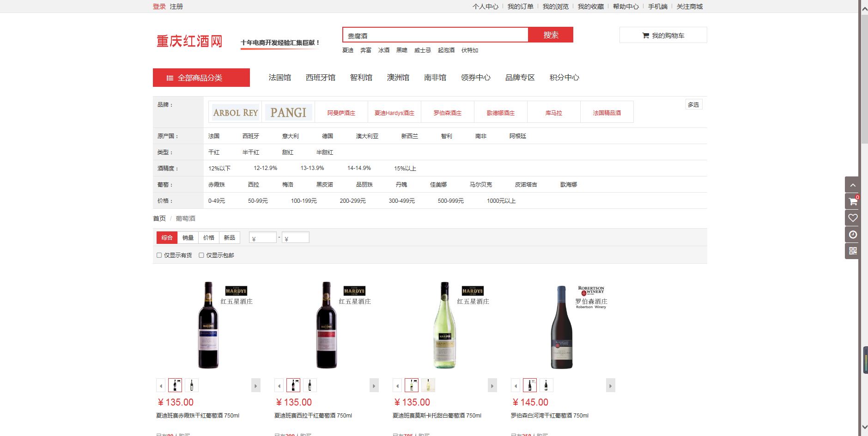
Task: Open favorites heart icon in sidebar
Action: coord(853,218)
